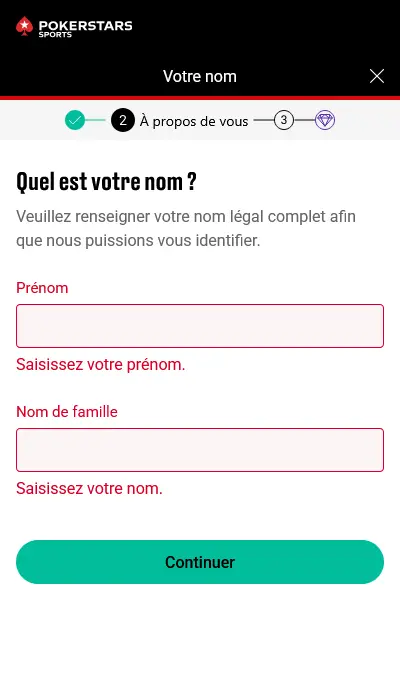Click the connector line before step 3
The image size is (400, 700).
point(264,120)
